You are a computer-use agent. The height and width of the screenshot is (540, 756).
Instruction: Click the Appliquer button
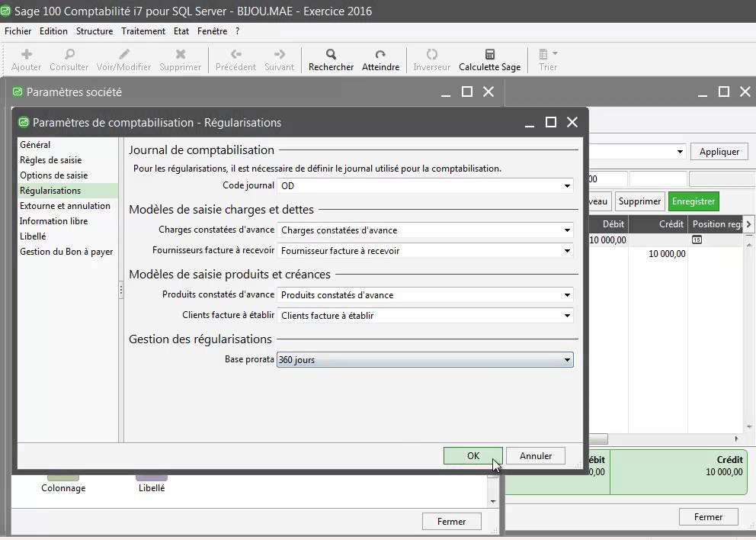[719, 152]
